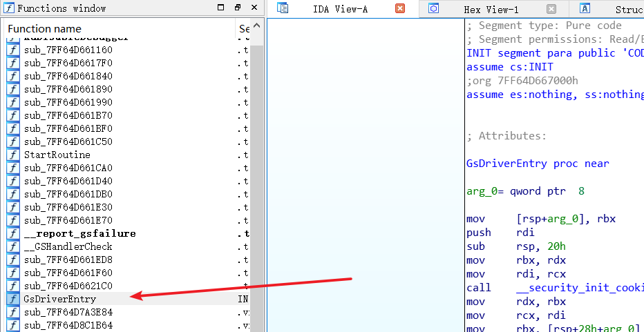Click the StartRoutine function icon
Image resolution: width=644 pixels, height=332 pixels.
[13, 155]
